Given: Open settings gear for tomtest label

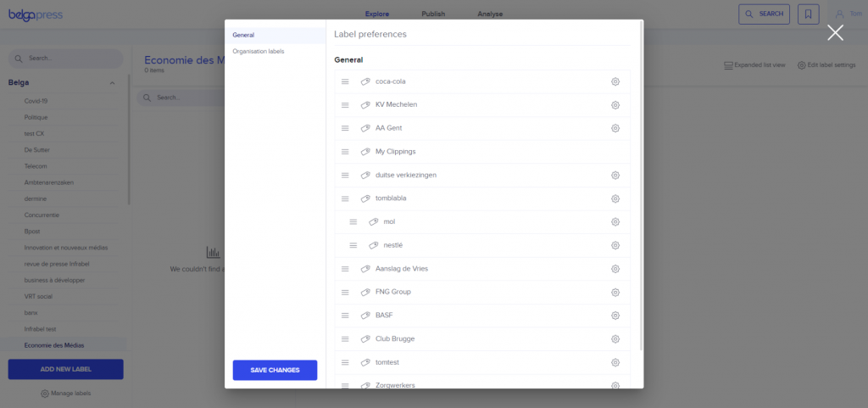Looking at the screenshot, I should click(615, 362).
